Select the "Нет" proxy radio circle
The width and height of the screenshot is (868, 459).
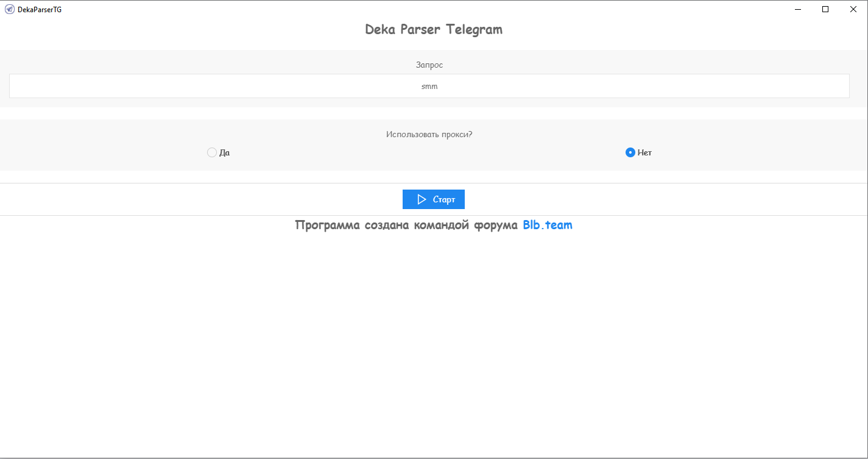point(630,152)
